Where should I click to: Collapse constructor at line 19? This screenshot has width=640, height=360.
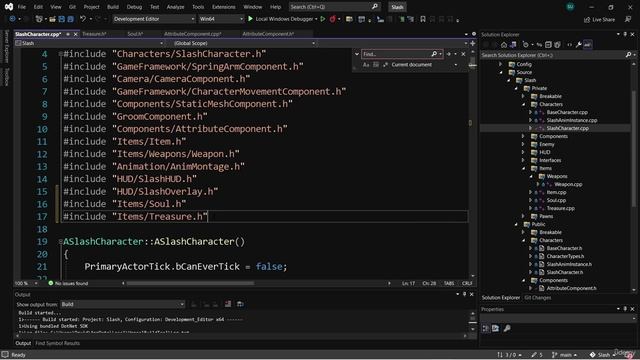coord(60,242)
